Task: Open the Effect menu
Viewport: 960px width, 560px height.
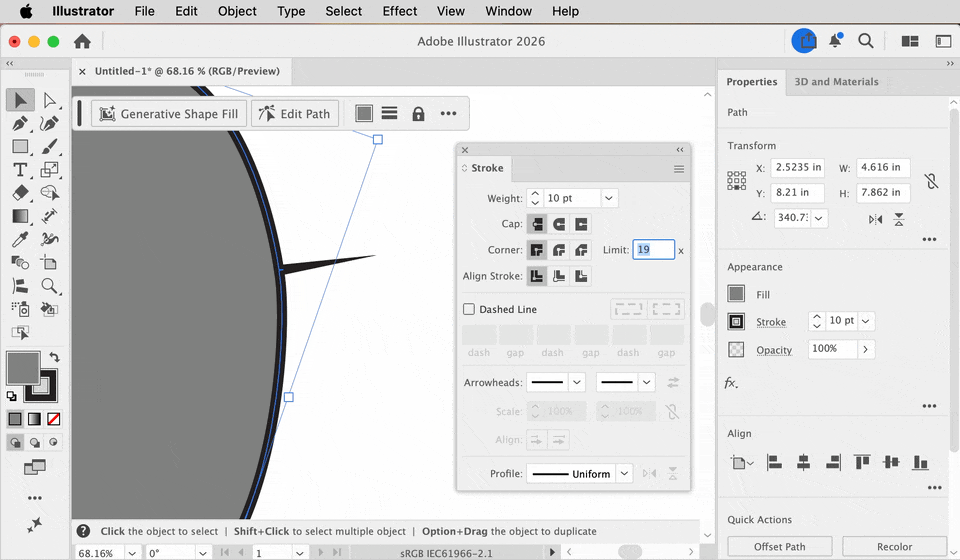Action: pyautogui.click(x=400, y=11)
